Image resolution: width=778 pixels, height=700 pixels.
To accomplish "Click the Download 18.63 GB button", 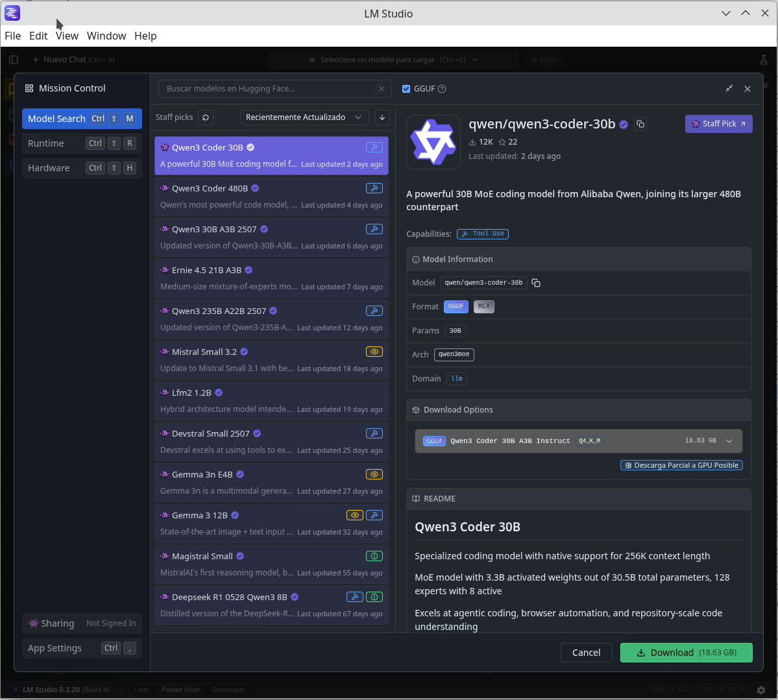I will pyautogui.click(x=687, y=653).
